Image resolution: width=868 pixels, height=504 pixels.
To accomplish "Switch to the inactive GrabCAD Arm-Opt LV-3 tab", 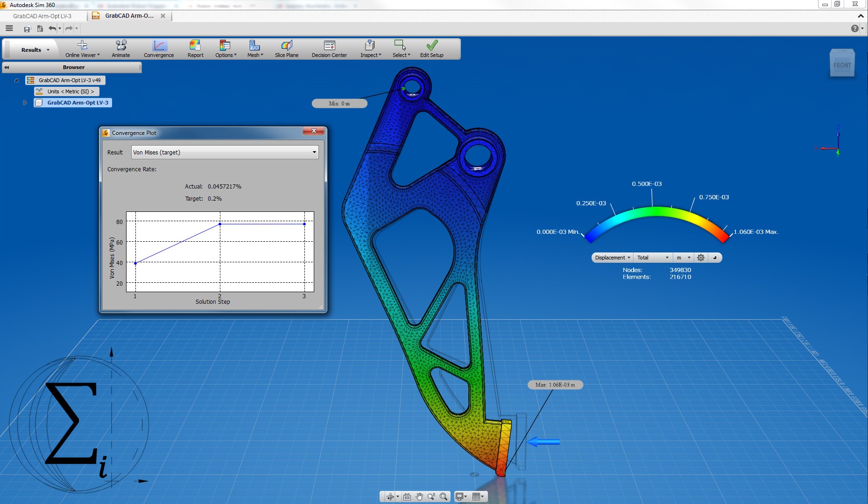I will (42, 16).
